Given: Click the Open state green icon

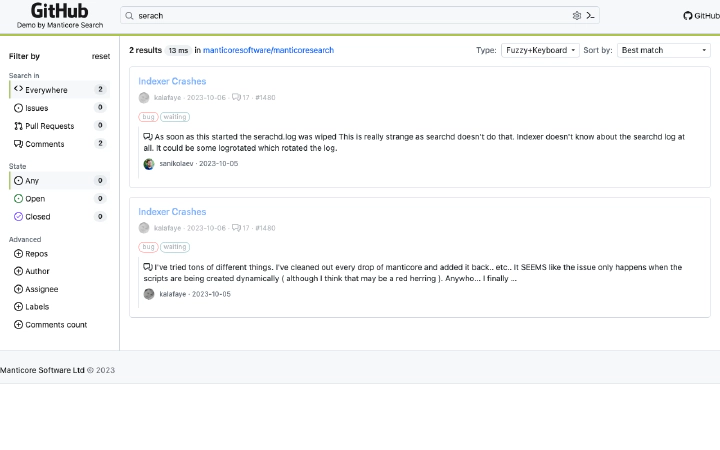Looking at the screenshot, I should (18, 198).
